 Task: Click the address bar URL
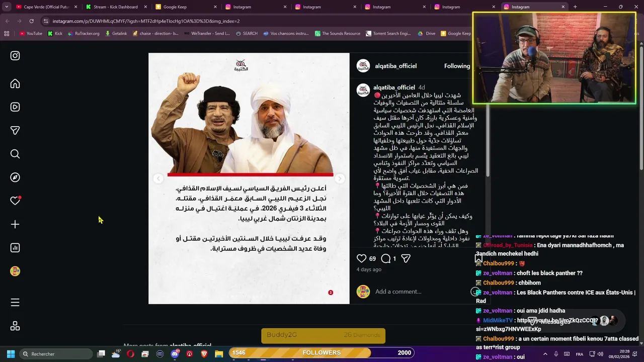pos(146,21)
